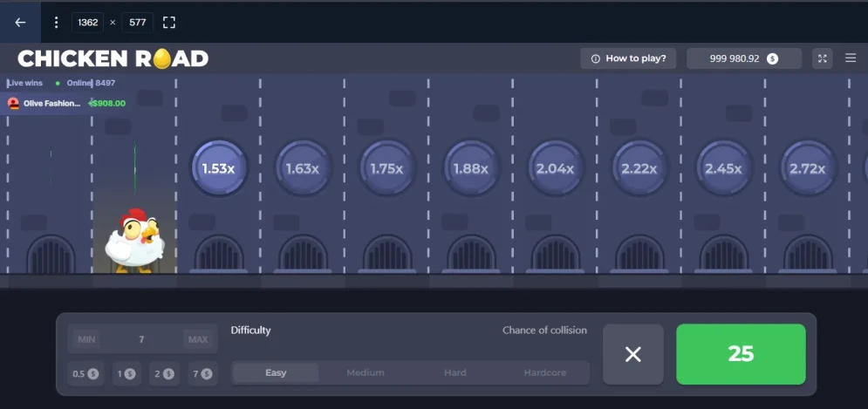This screenshot has width=868, height=409.
Task: Click the back arrow icon
Action: 20,22
